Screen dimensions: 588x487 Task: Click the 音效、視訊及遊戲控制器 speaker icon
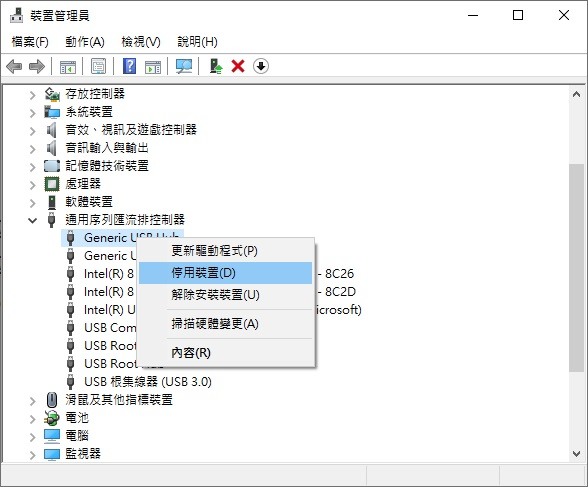52,130
